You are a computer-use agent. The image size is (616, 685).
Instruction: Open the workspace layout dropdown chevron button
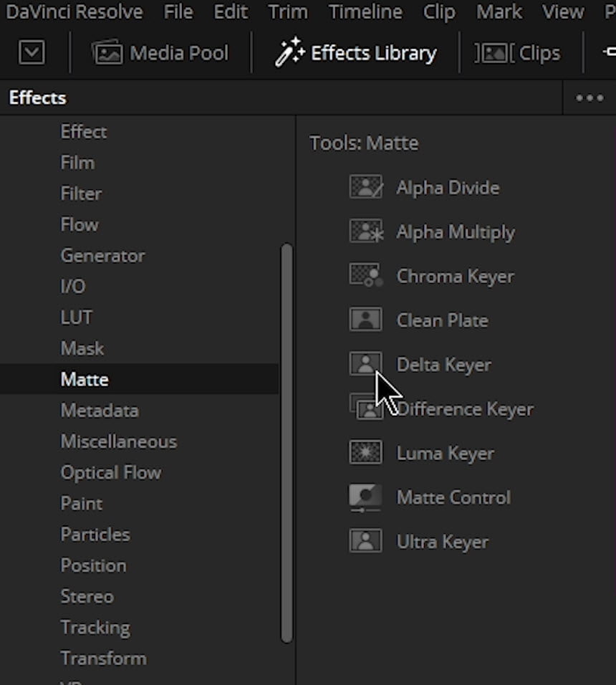click(x=32, y=53)
